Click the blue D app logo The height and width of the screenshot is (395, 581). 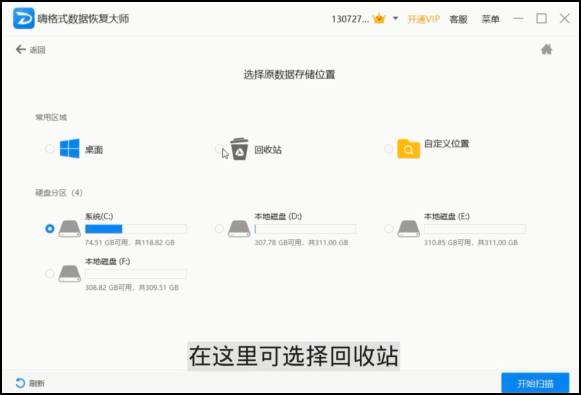click(x=24, y=18)
